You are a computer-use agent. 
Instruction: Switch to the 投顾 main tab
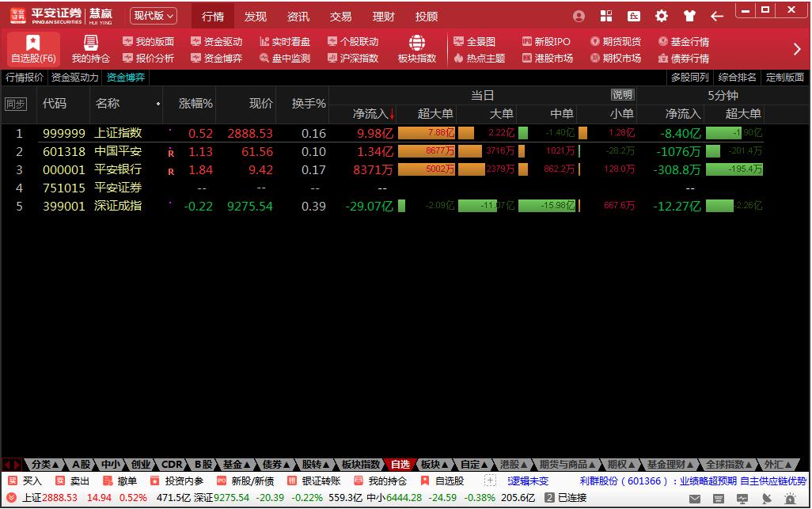click(x=427, y=17)
